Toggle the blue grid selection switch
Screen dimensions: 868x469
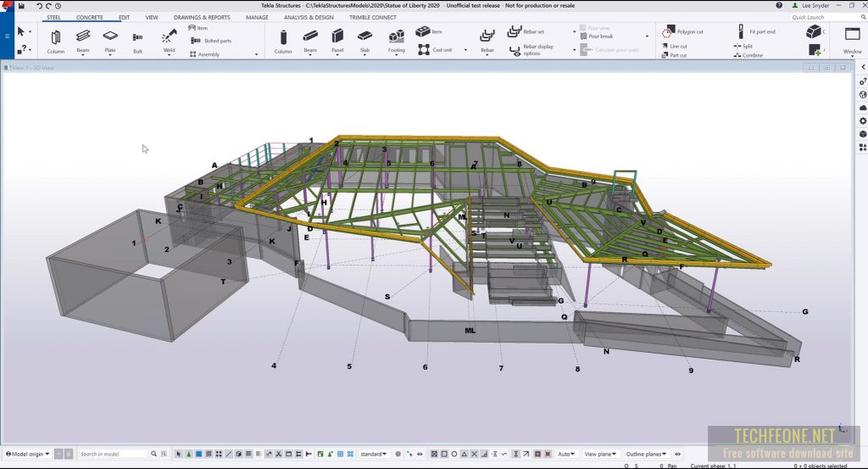tap(341, 454)
